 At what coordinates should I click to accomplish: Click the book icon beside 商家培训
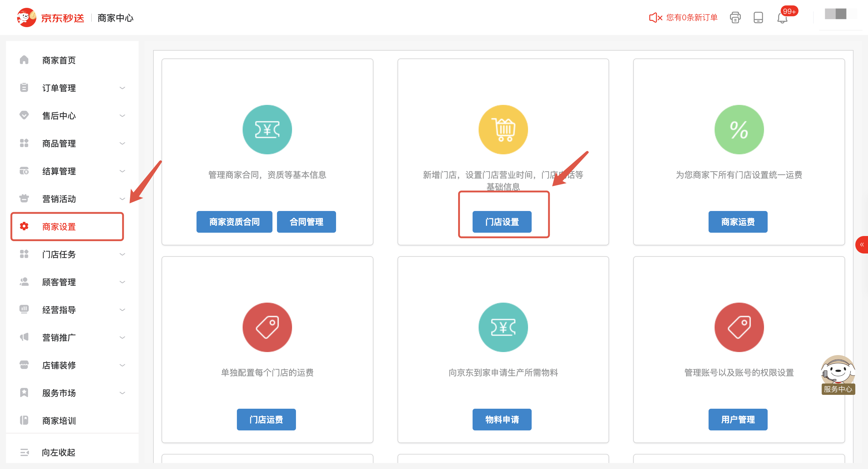coord(24,420)
